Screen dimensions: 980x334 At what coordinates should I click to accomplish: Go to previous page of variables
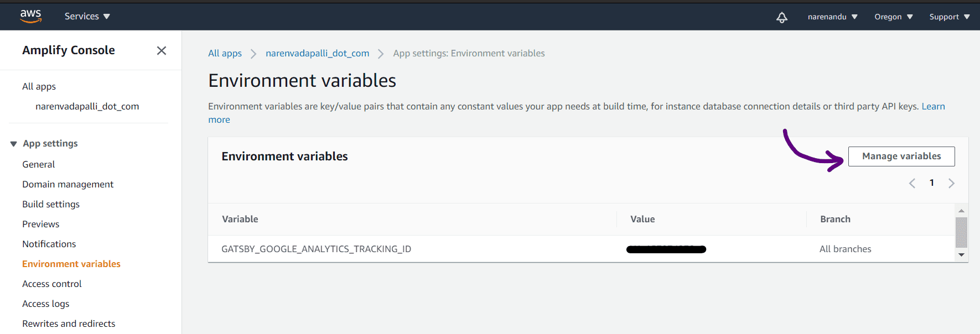coord(912,183)
